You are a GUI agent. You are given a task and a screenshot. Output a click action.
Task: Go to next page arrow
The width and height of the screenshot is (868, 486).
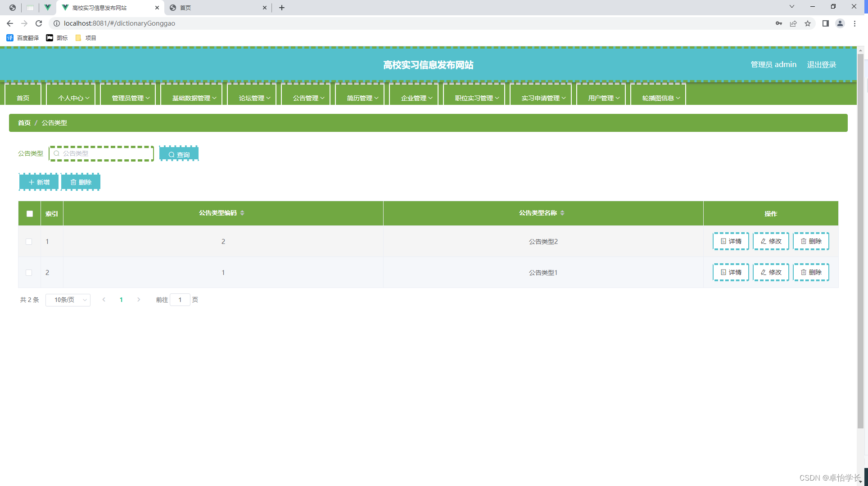[139, 300]
